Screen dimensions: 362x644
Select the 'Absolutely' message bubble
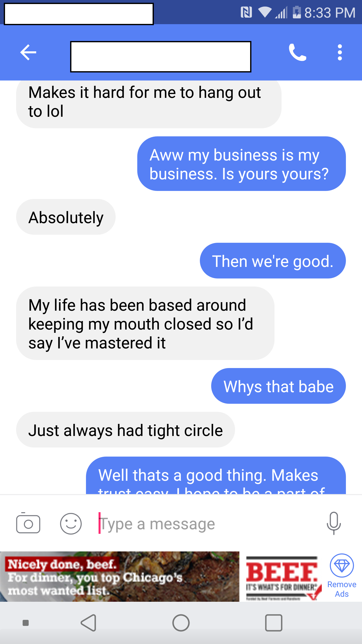tap(66, 217)
